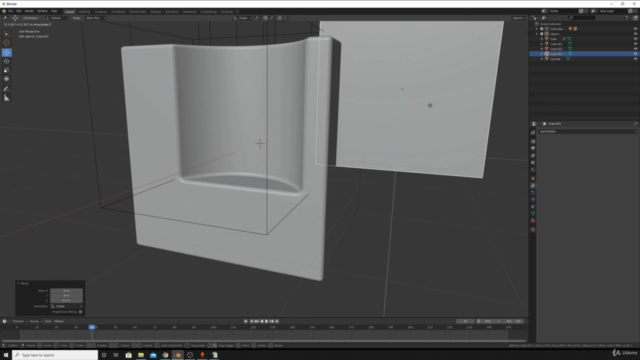Image resolution: width=640 pixels, height=360 pixels.
Task: Open the Render properties tab icon
Action: (x=533, y=141)
